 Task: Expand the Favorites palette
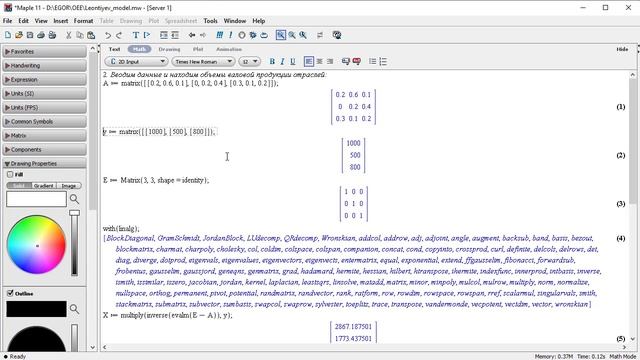click(x=44, y=51)
